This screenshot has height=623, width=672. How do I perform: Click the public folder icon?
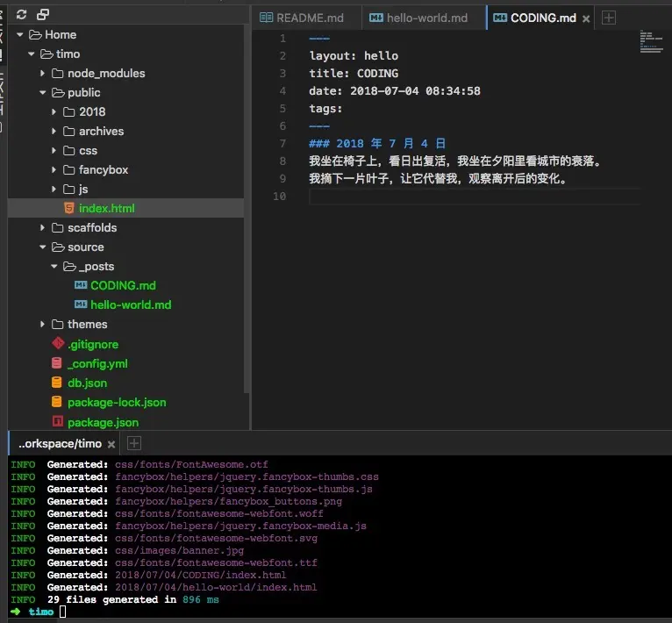tap(58, 93)
